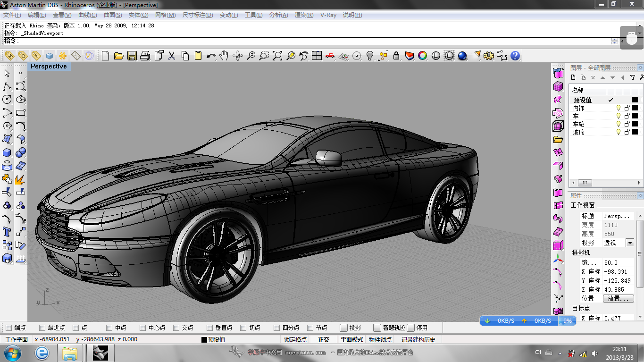Viewport: 644px width, 362px height.
Task: Toggle 平面模式 in status bar
Action: [352, 339]
